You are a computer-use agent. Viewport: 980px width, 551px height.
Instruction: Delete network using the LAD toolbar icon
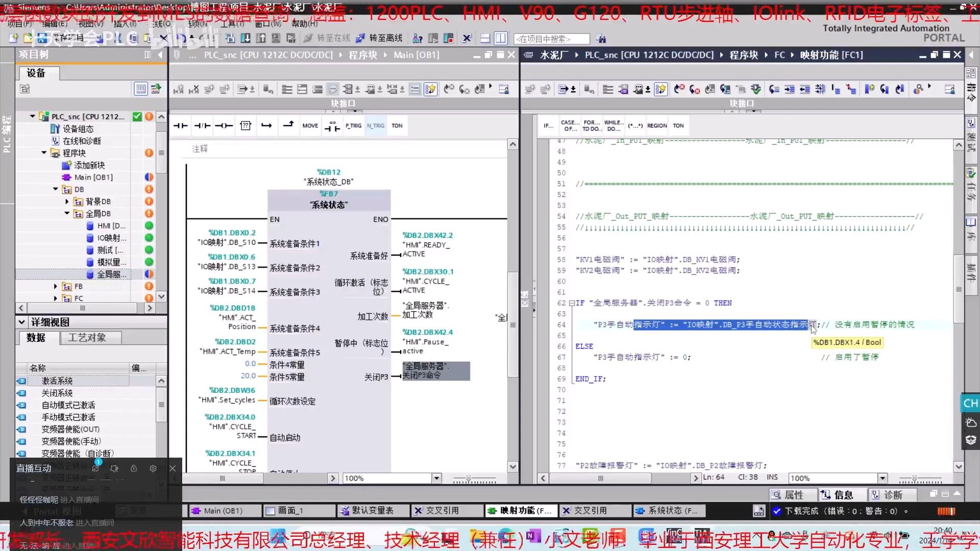[x=194, y=89]
